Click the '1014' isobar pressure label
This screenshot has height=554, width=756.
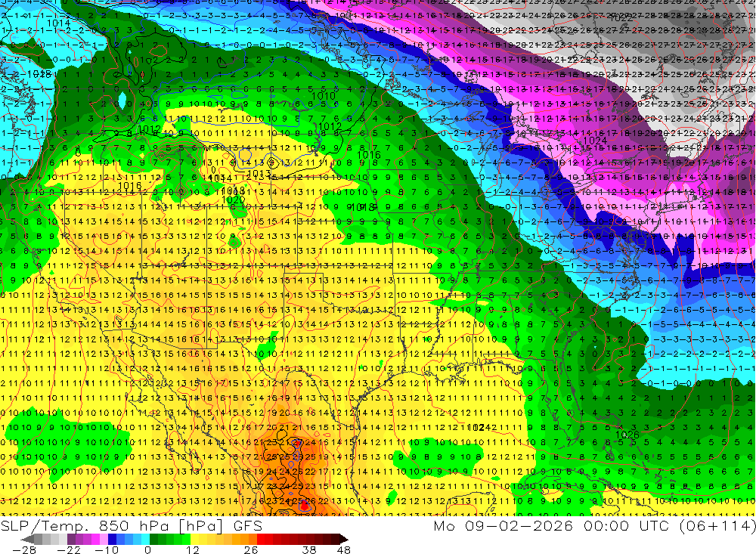tap(59, 23)
